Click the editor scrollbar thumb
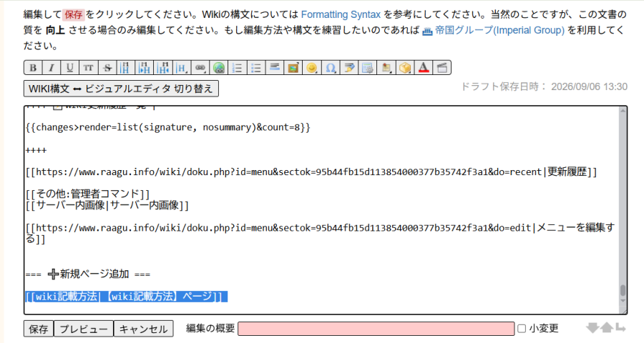Screen dimensions: 644x343 point(623,290)
